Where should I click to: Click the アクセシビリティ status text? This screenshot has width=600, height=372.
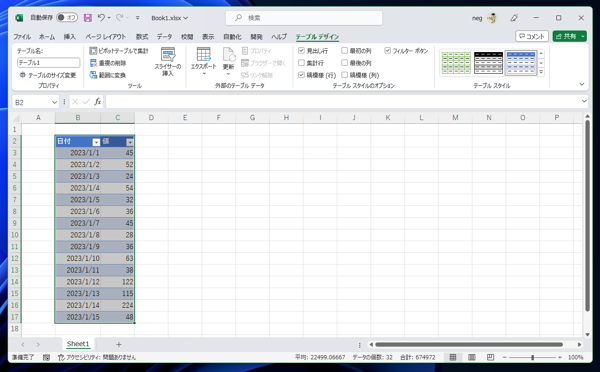tap(97, 357)
